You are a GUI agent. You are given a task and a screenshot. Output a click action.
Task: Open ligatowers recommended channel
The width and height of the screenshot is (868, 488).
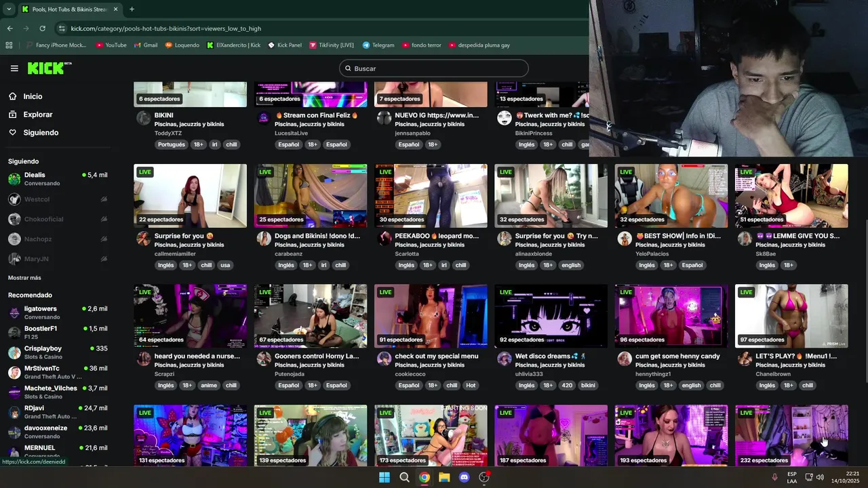coord(58,312)
